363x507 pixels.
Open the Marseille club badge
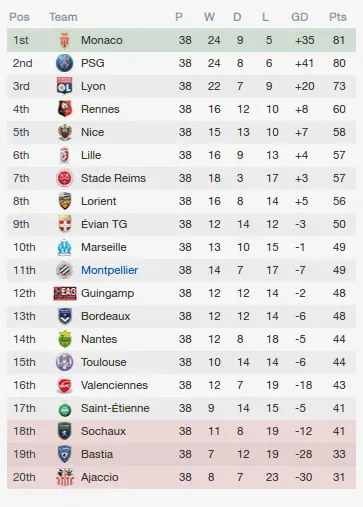pos(65,247)
